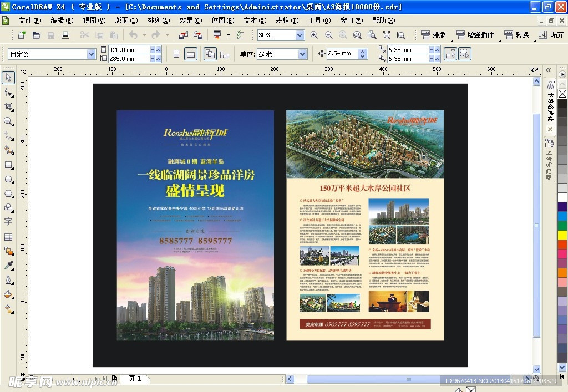
Task: Open the 字符格式化 docker tab
Action: coord(550,101)
